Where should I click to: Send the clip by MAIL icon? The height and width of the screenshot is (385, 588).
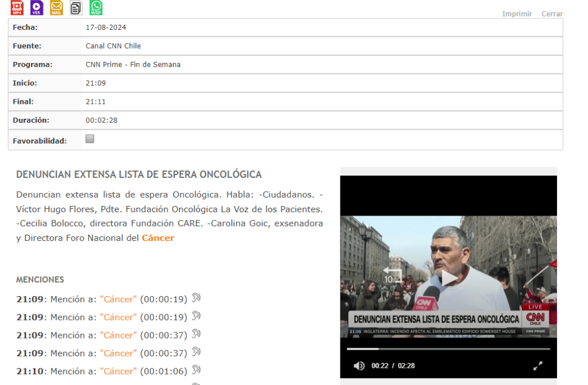(x=57, y=8)
